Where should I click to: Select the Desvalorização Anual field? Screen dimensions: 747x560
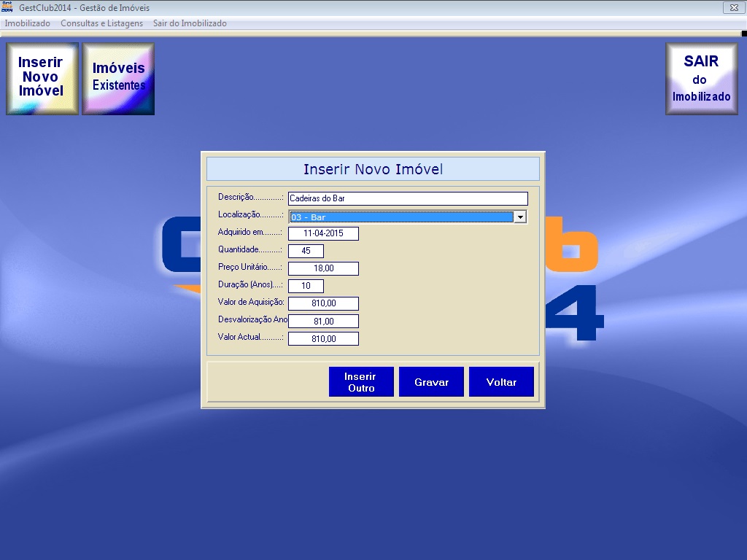[x=323, y=321]
